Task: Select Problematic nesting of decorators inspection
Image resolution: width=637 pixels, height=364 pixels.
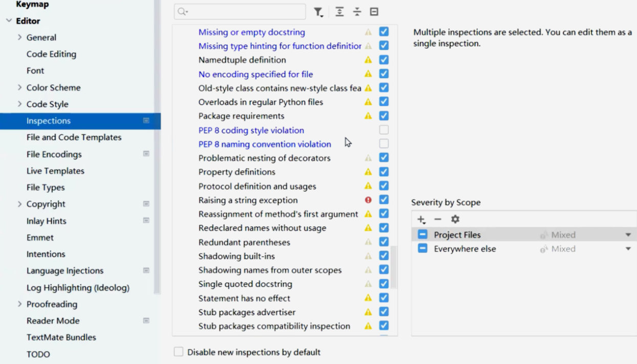Action: click(264, 158)
